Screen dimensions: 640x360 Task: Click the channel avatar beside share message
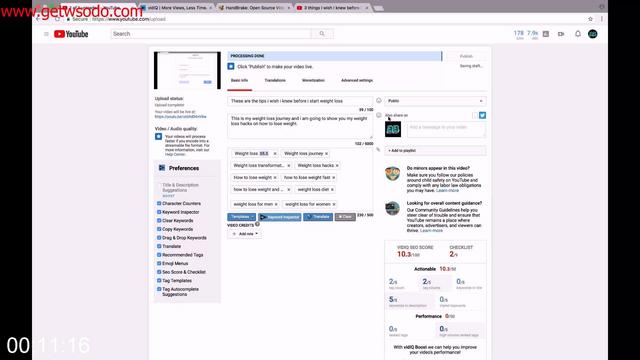coord(393,129)
